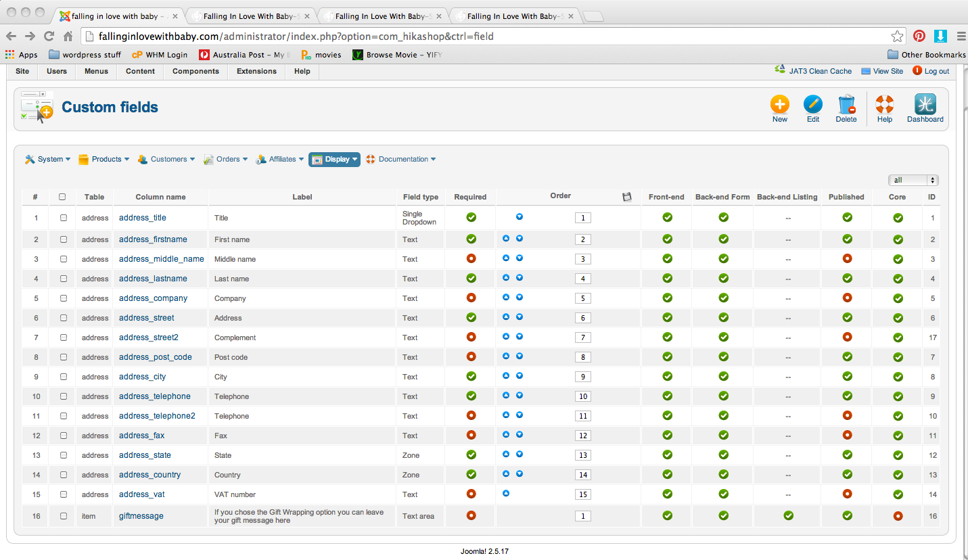968x560 pixels.
Task: Toggle published status for address_company
Action: pyautogui.click(x=847, y=298)
